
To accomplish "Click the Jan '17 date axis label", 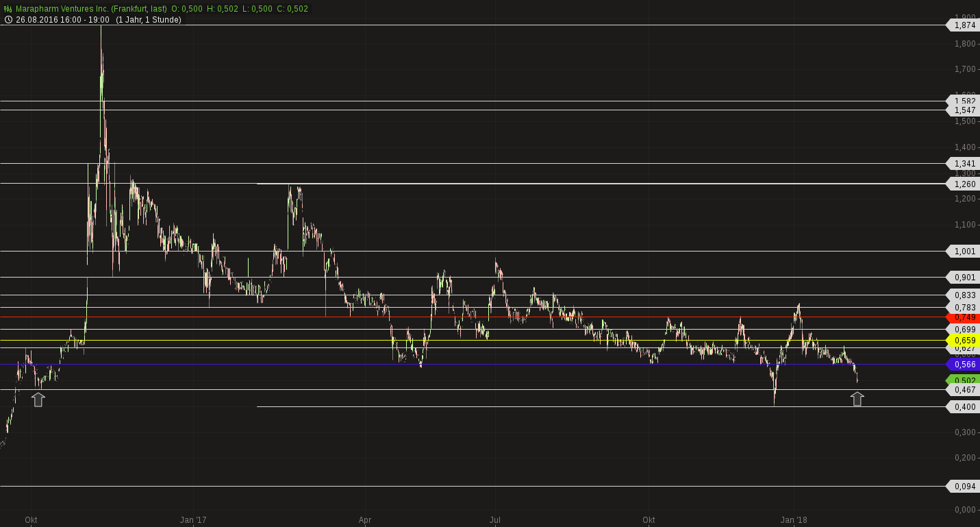I will (193, 520).
